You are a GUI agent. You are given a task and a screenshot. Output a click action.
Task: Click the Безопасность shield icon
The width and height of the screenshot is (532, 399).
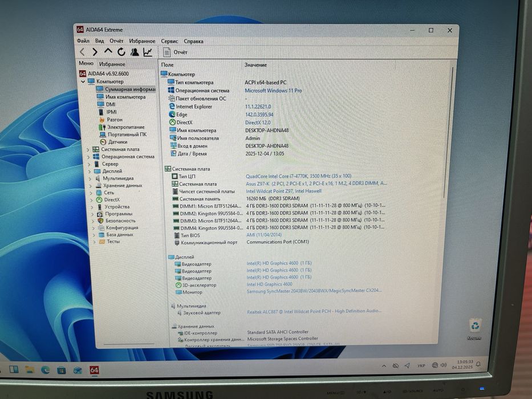coord(100,221)
